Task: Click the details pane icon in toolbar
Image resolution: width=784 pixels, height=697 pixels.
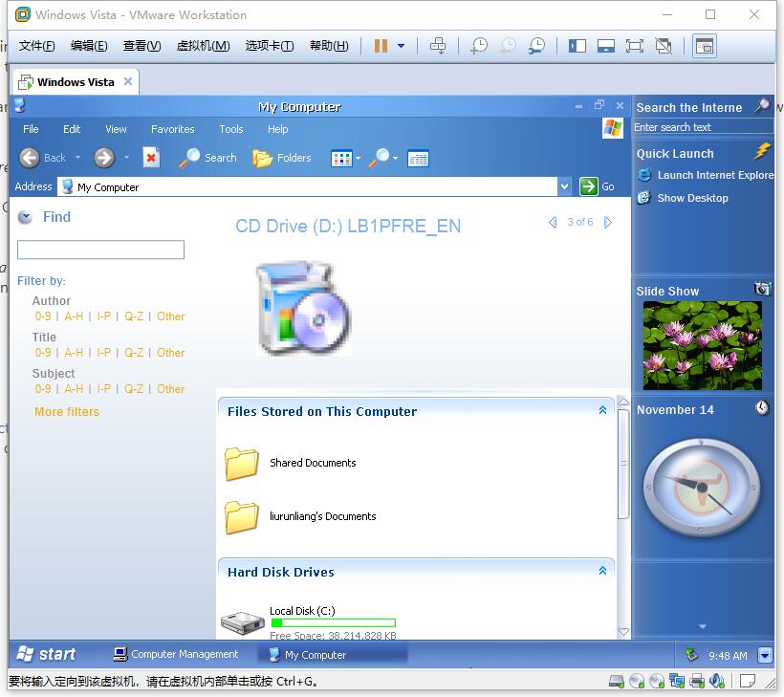Action: click(418, 159)
